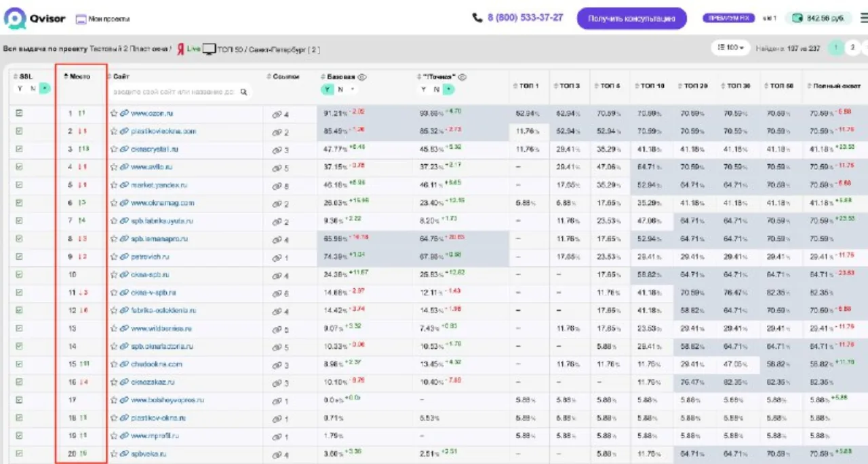Click the Qvisor logo
The width and height of the screenshot is (868, 464).
[x=35, y=18]
